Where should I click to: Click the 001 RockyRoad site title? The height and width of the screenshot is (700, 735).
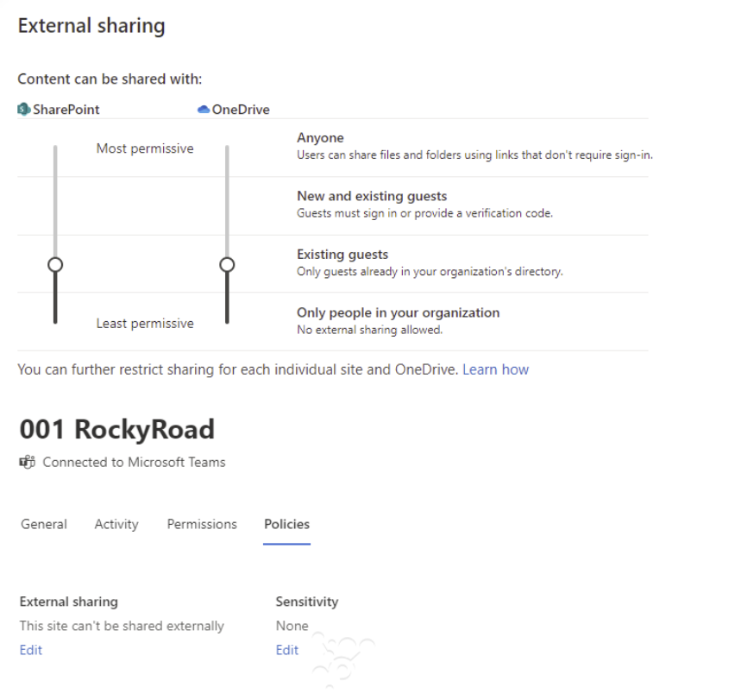[116, 429]
